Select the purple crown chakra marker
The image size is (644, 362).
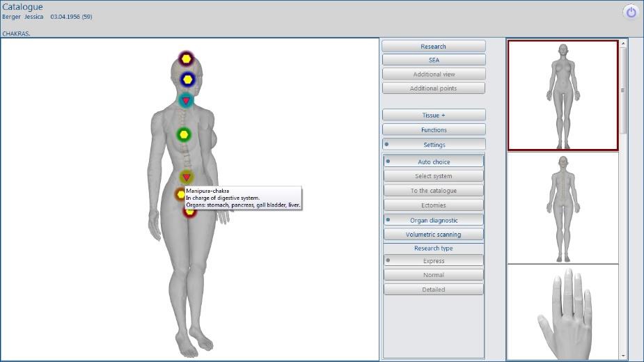click(x=187, y=58)
